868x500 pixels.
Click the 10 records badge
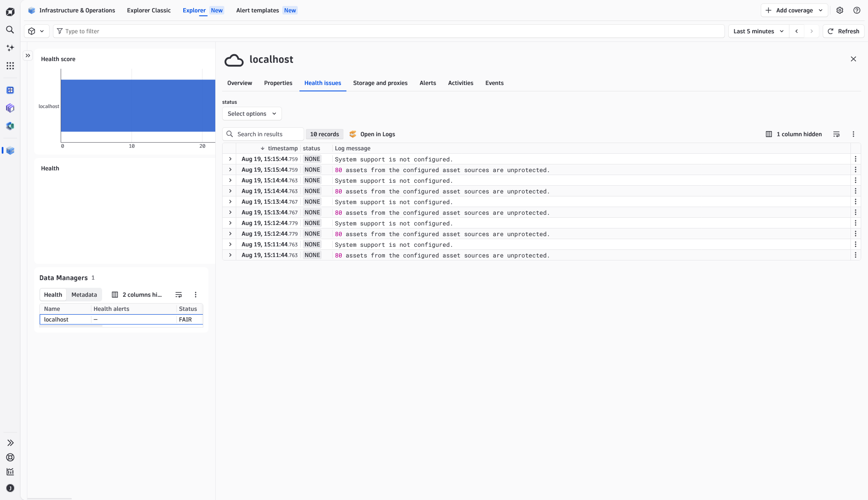324,134
